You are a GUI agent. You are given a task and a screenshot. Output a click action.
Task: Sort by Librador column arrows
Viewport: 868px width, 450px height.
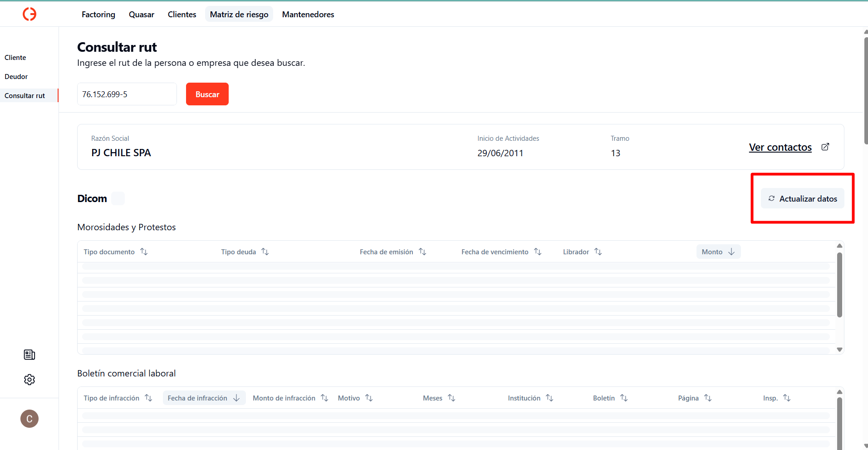click(598, 252)
